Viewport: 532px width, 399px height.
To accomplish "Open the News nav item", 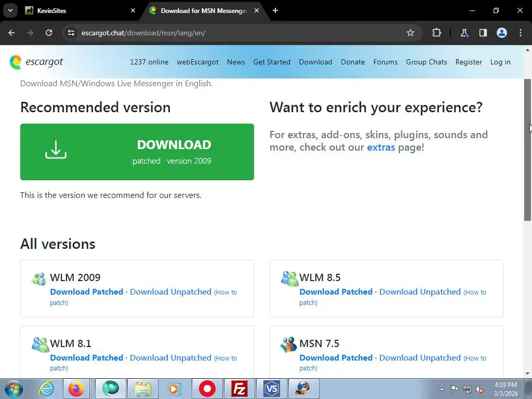I will coord(236,62).
